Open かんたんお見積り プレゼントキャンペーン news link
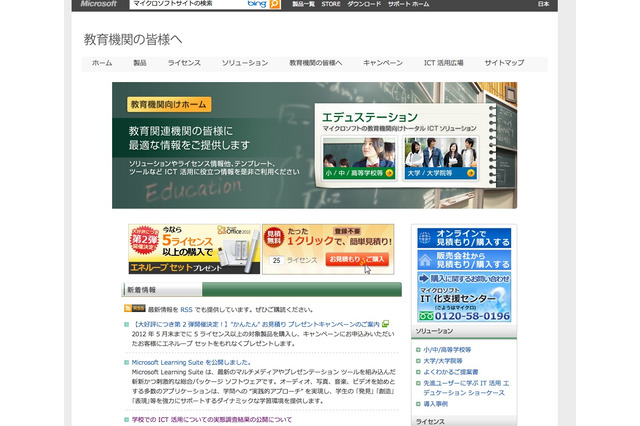 coord(256,324)
